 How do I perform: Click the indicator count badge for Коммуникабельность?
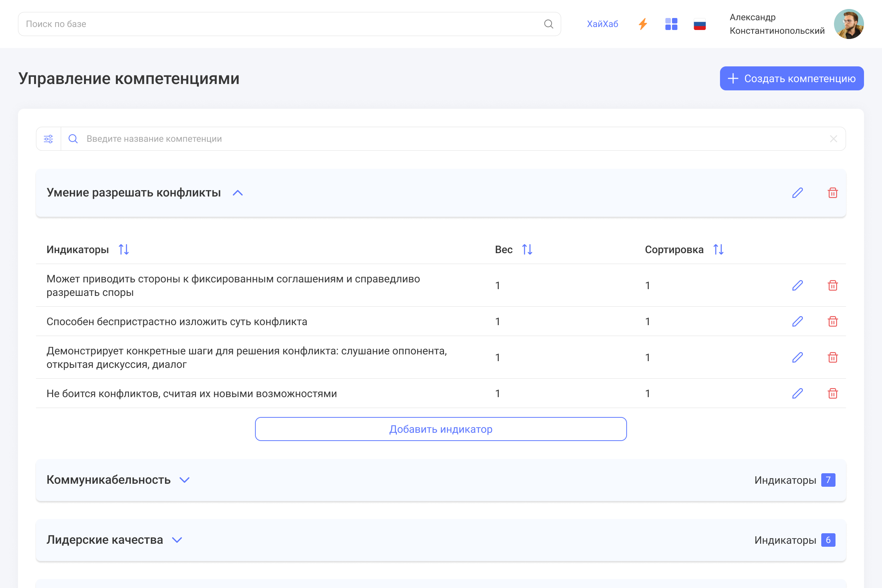828,480
